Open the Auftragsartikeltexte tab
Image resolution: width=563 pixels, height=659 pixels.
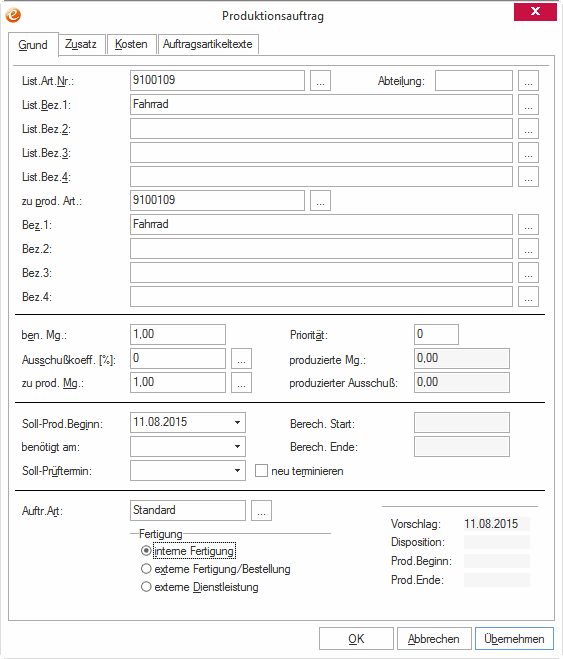click(x=208, y=44)
